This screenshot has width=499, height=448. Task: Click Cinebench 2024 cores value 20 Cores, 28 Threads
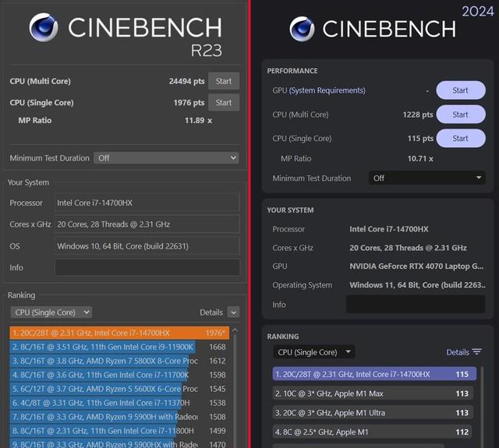click(x=408, y=248)
